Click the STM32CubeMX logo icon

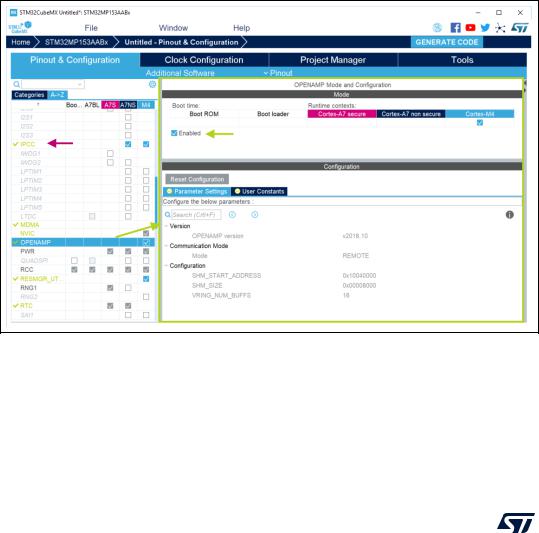pyautogui.click(x=20, y=27)
